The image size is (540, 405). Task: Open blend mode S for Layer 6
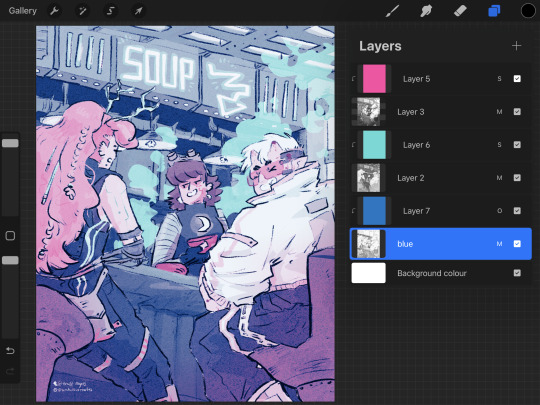click(499, 145)
